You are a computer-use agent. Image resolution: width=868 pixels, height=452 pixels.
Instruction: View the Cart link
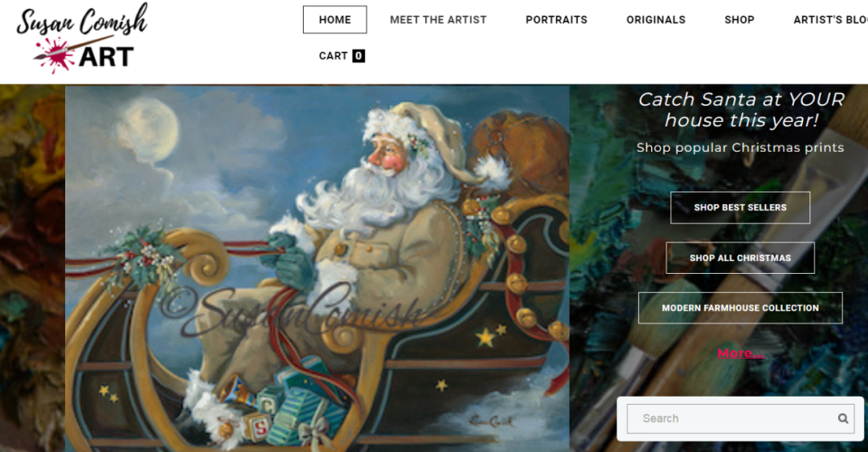click(342, 56)
